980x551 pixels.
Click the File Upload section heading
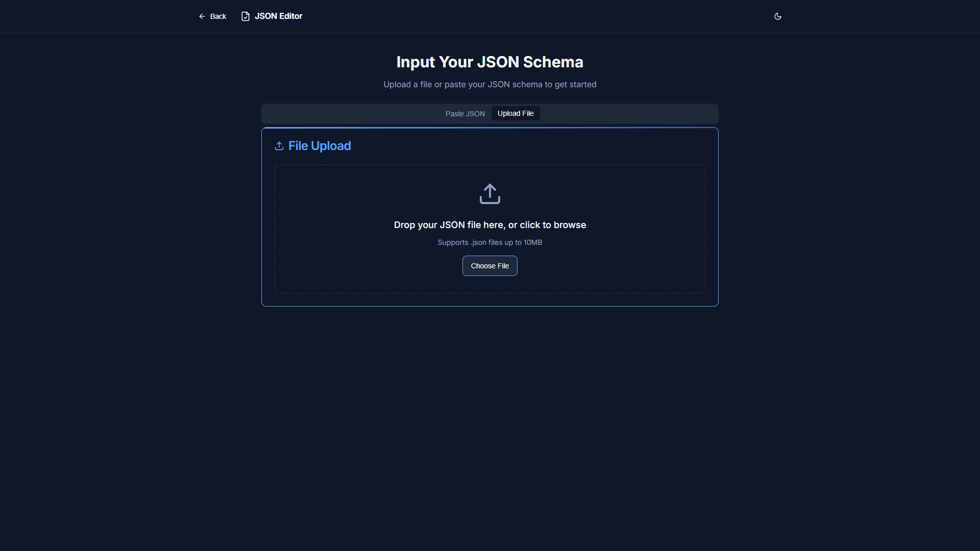point(320,146)
